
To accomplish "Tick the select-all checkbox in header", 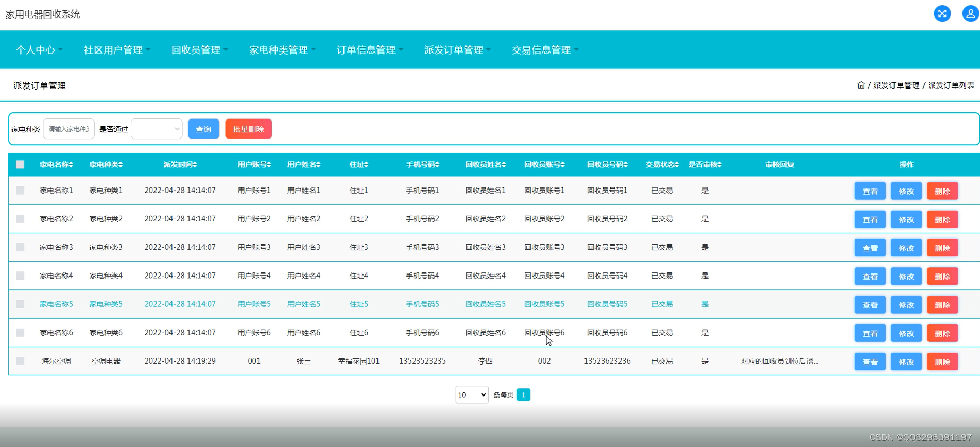I will click(20, 165).
